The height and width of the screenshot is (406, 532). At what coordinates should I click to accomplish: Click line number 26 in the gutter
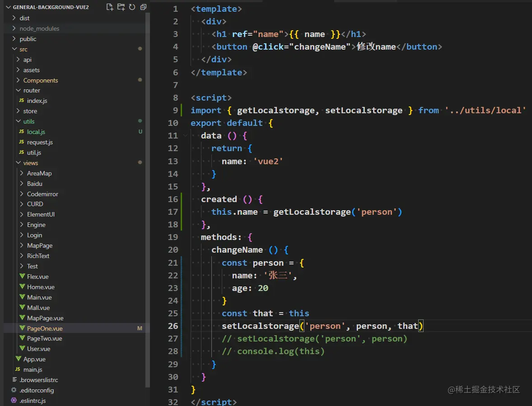(173, 326)
